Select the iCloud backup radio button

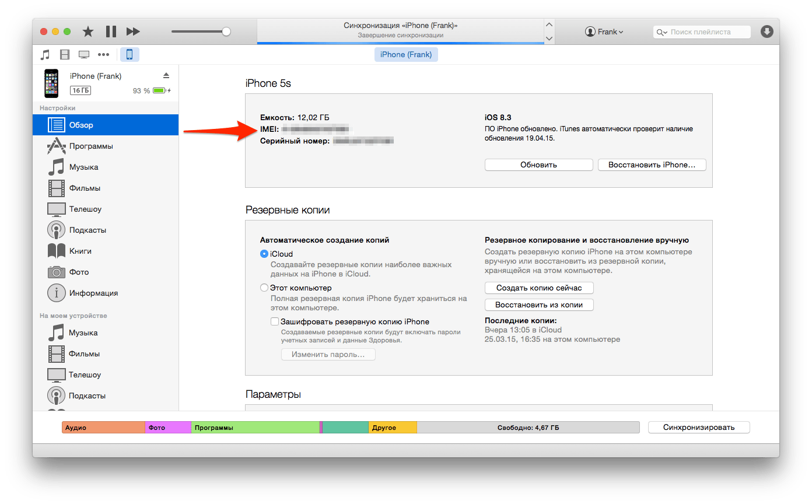click(264, 254)
